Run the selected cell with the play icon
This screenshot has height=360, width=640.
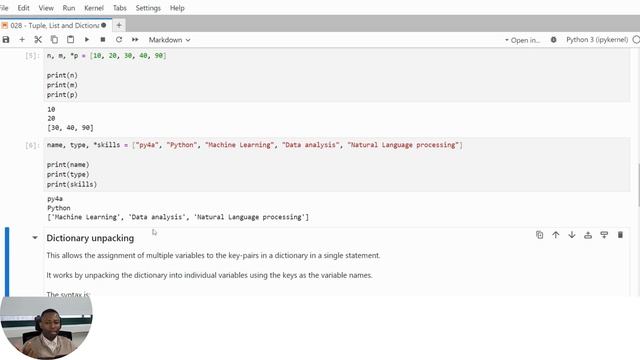point(87,40)
